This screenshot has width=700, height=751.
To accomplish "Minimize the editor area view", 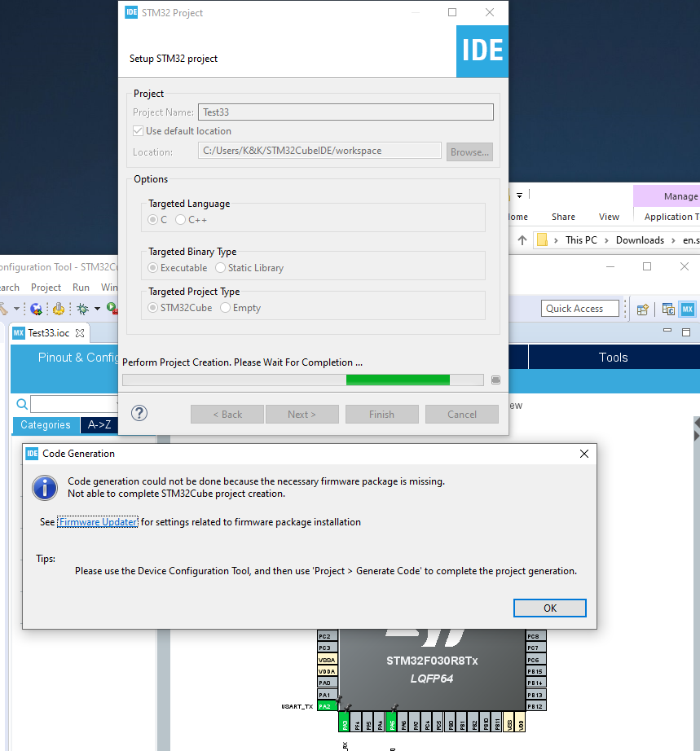I will 667,331.
